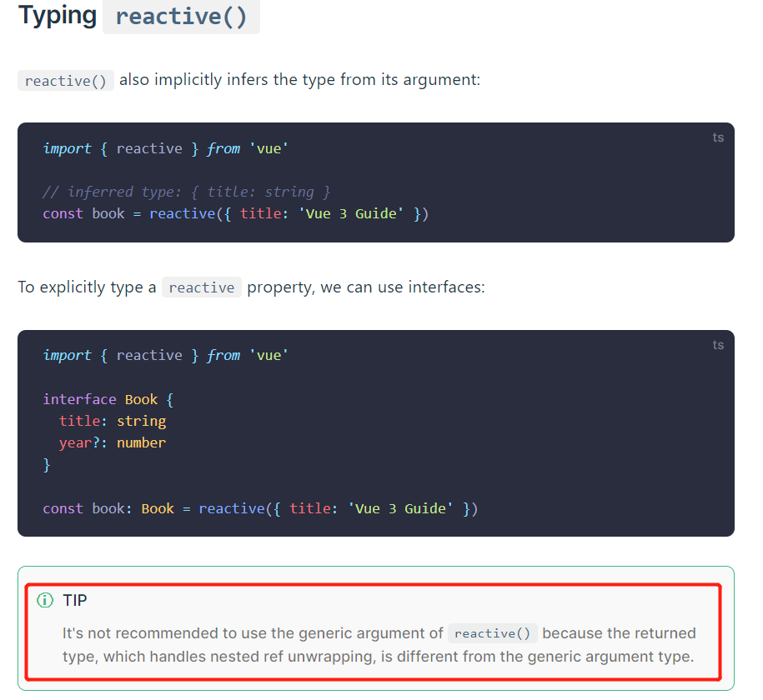Click the import keyword in first code block
763x700 pixels.
click(x=67, y=148)
